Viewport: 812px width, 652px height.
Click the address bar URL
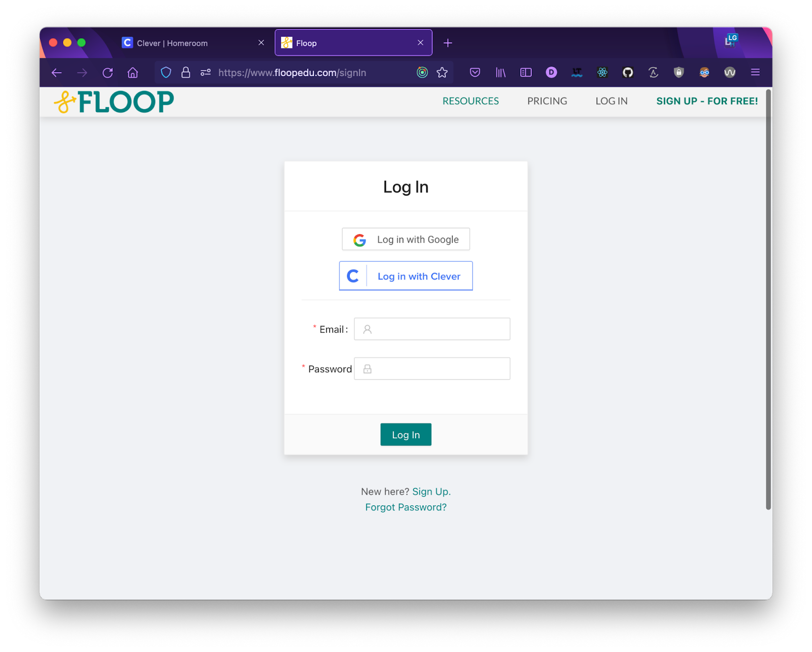pos(292,73)
